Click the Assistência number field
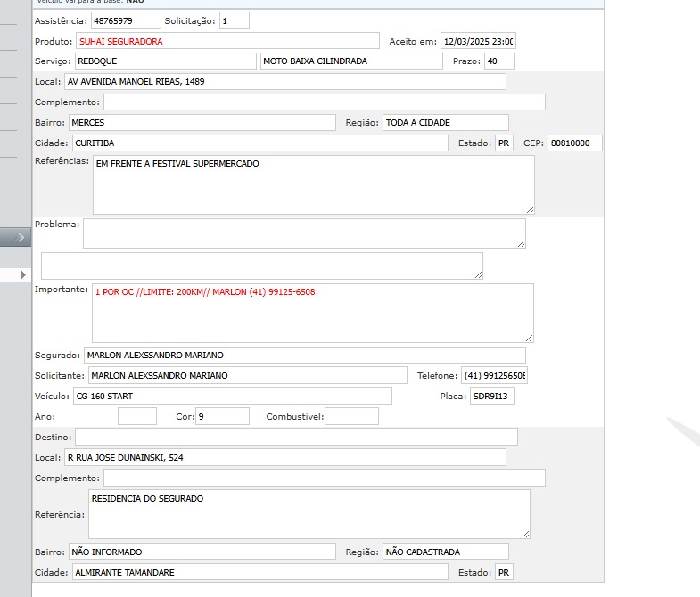 tap(126, 20)
